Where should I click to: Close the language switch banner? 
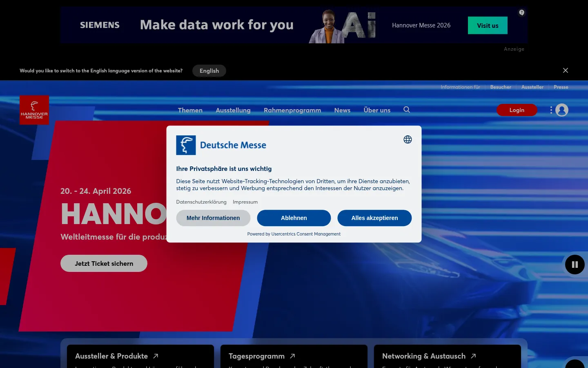[x=566, y=70]
